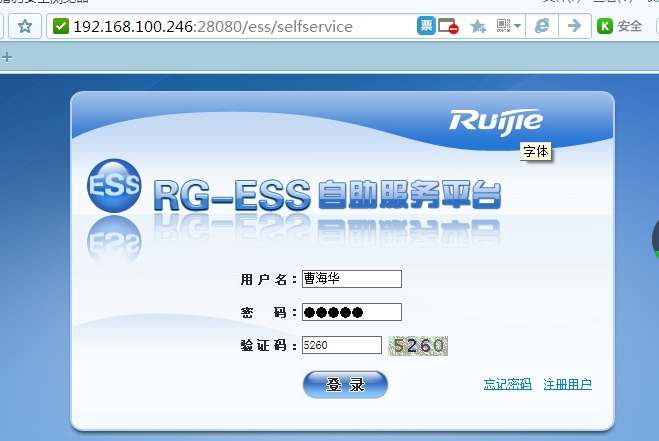Screen dimensions: 659x441
Task: Open a new tab with the plus button
Action: pos(7,57)
